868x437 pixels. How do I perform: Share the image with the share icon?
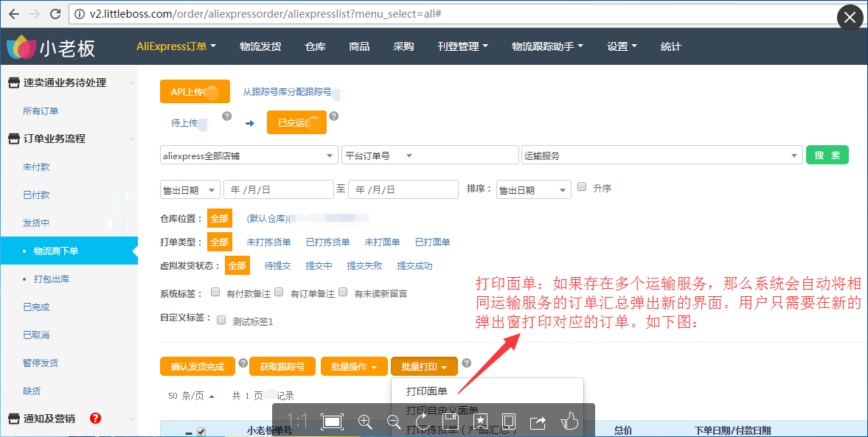pos(538,422)
